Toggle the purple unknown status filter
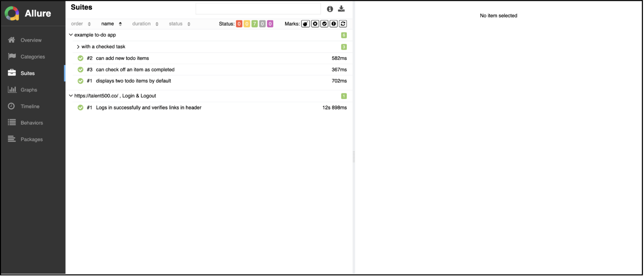 coord(270,24)
